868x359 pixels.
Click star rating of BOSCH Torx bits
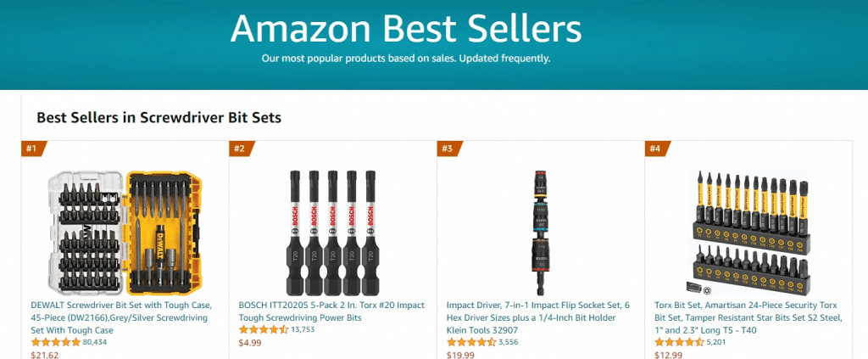tap(264, 329)
